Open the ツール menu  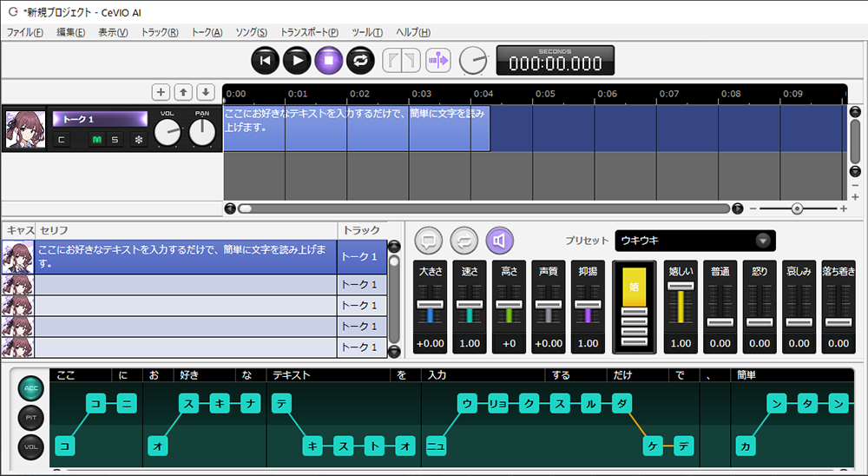367,32
